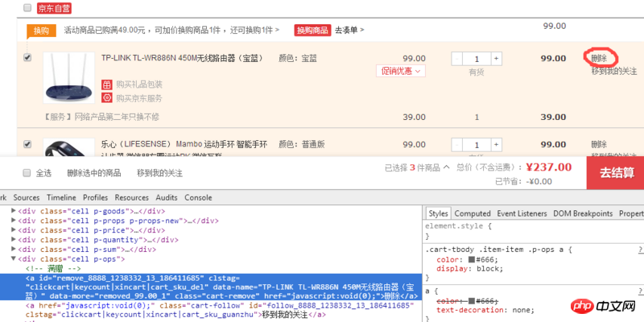Select the <!-- 满赠 --> comment node

[x=54, y=269]
